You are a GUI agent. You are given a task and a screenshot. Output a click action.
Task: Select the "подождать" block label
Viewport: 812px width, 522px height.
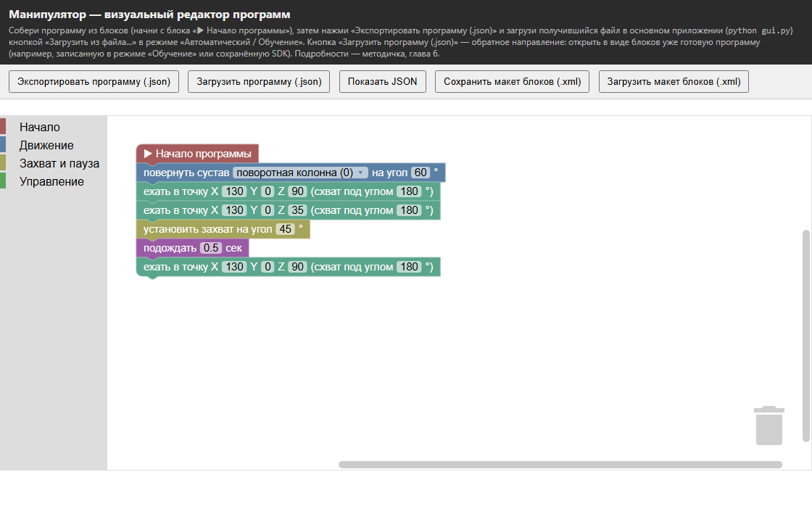[x=170, y=248]
